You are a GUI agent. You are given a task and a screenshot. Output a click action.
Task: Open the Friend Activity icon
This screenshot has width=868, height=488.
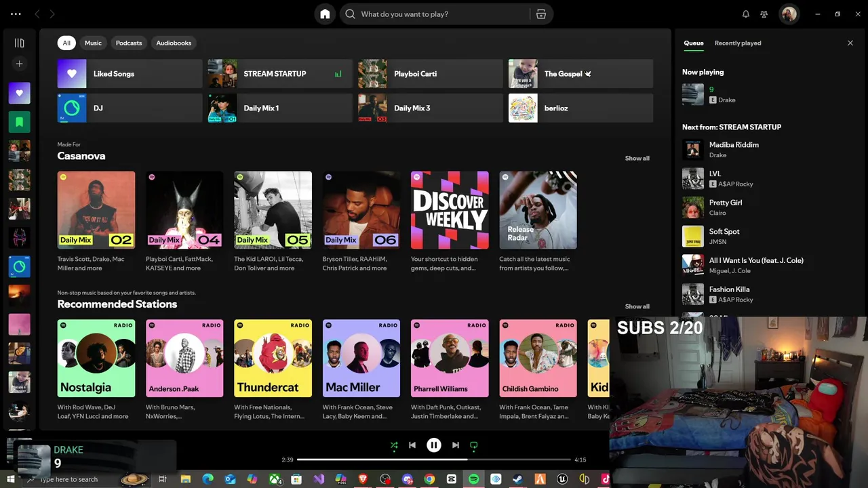coord(764,14)
